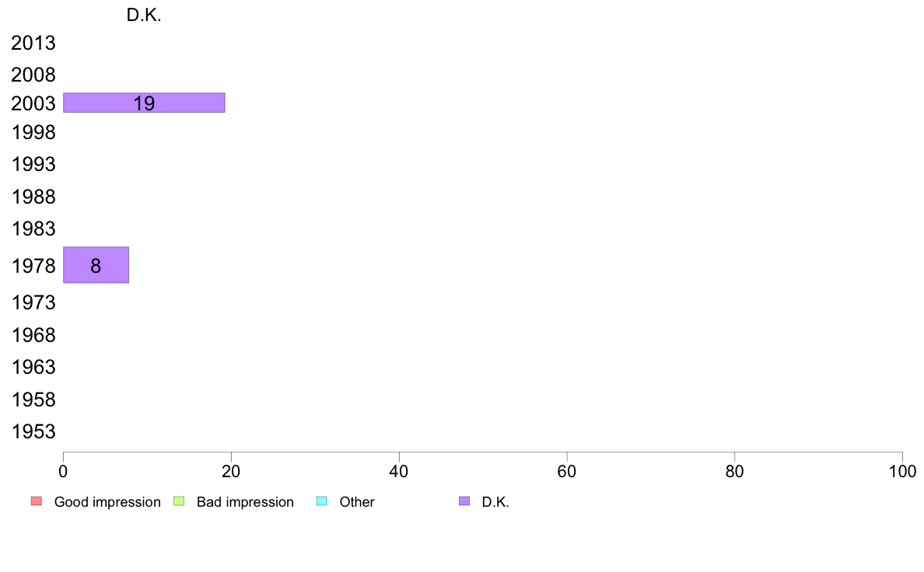Click the 2013 year label
The height and width of the screenshot is (572, 924).
pos(33,43)
